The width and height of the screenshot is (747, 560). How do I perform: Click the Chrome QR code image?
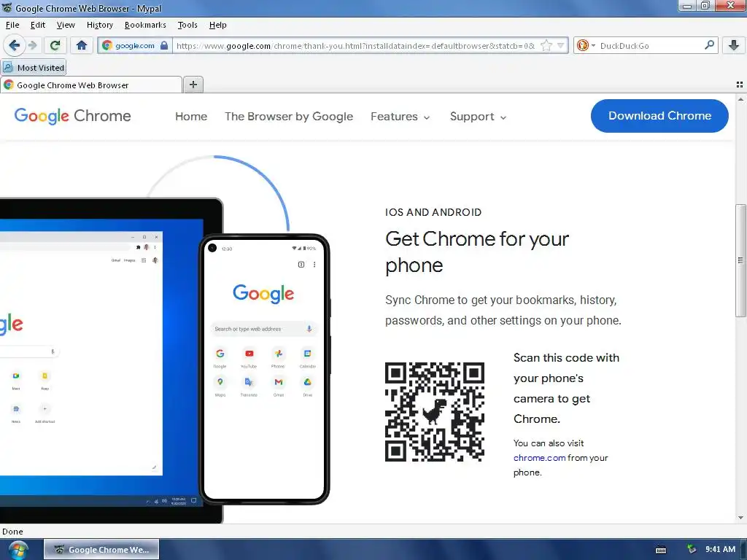pos(435,412)
